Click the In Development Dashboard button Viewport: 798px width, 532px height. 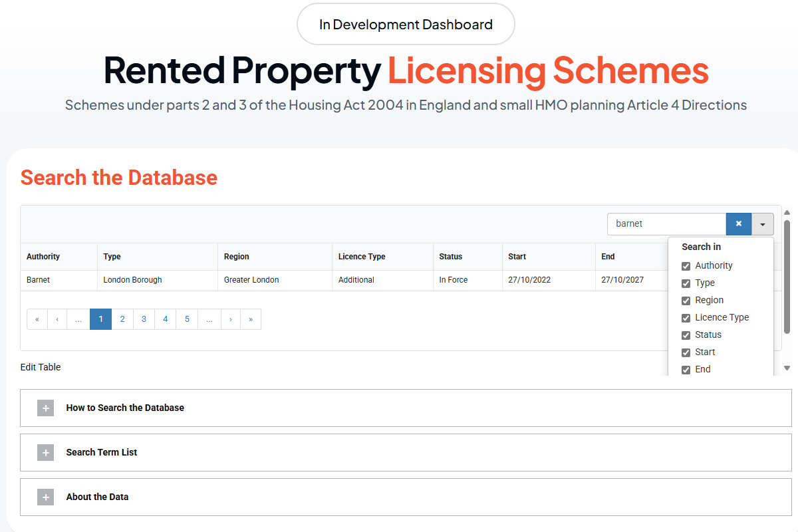[x=406, y=25]
